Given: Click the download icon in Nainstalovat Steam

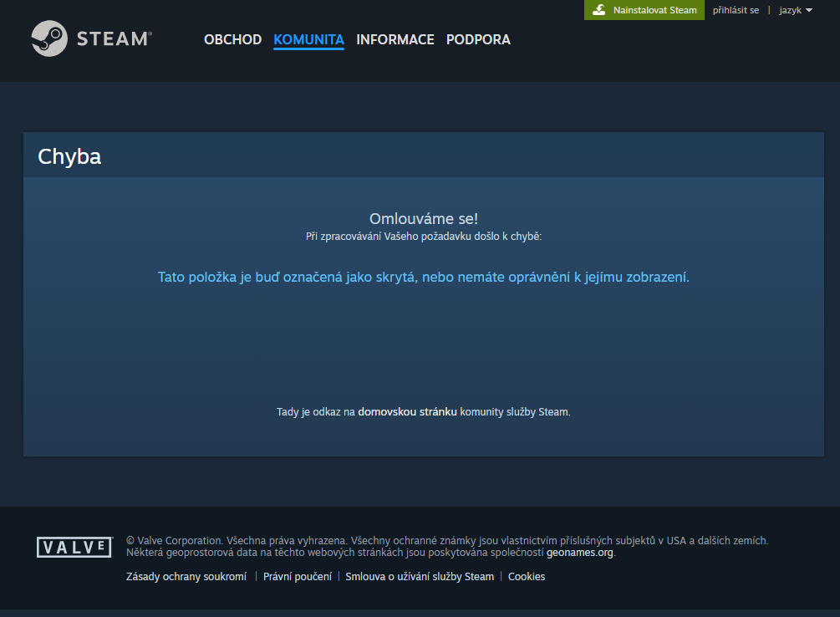Looking at the screenshot, I should [599, 10].
